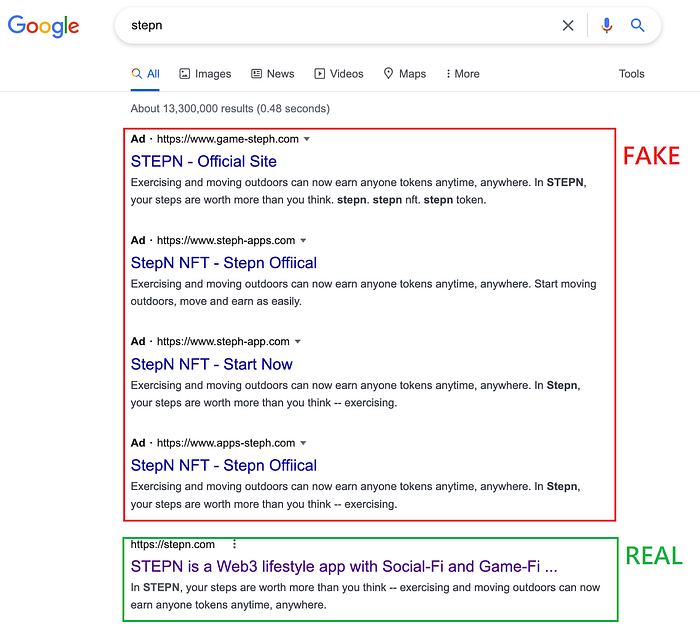
Task: Open the Tools options
Action: tap(631, 74)
